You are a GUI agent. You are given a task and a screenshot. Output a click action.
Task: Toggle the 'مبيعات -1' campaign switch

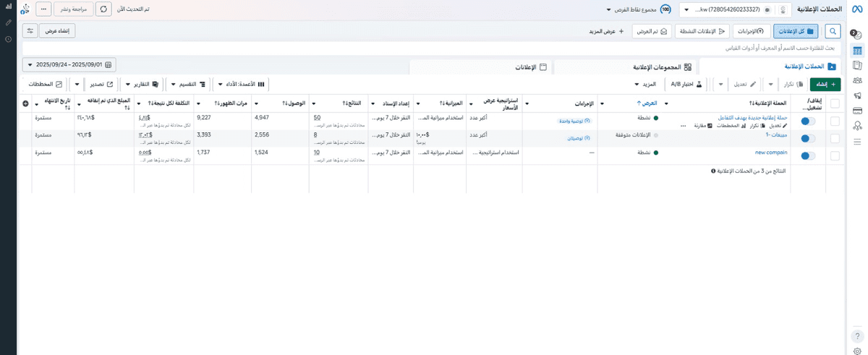[x=807, y=138]
